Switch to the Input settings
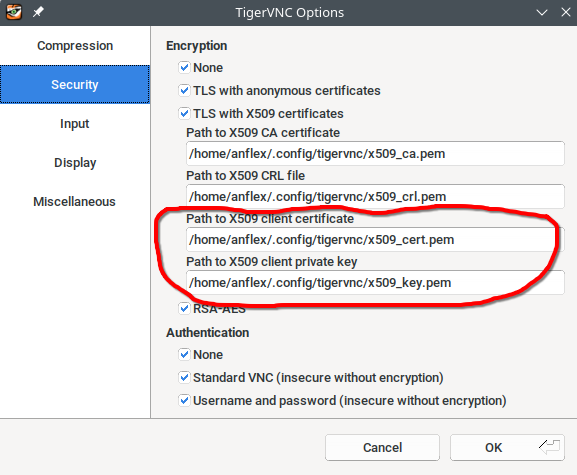The height and width of the screenshot is (475, 577). pyautogui.click(x=75, y=124)
